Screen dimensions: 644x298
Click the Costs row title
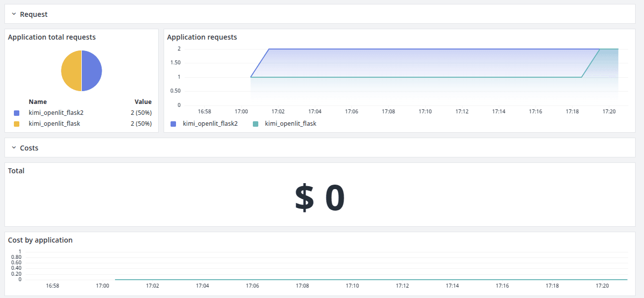[29, 148]
